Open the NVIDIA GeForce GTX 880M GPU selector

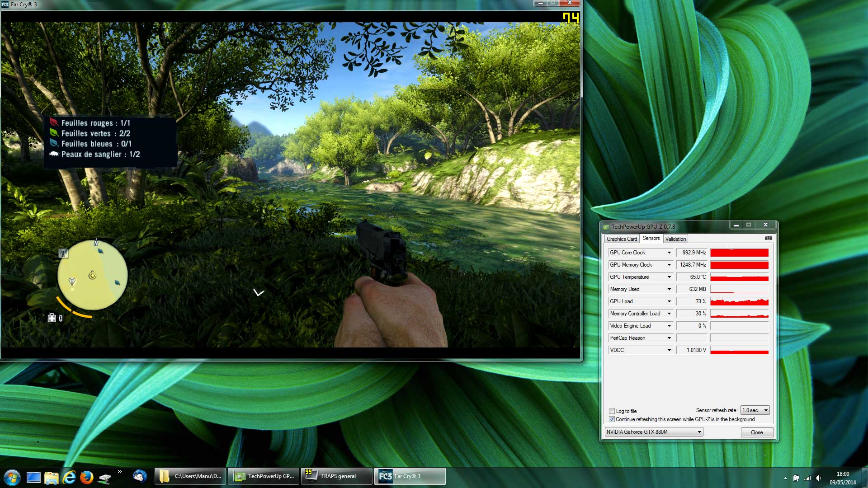tap(654, 432)
